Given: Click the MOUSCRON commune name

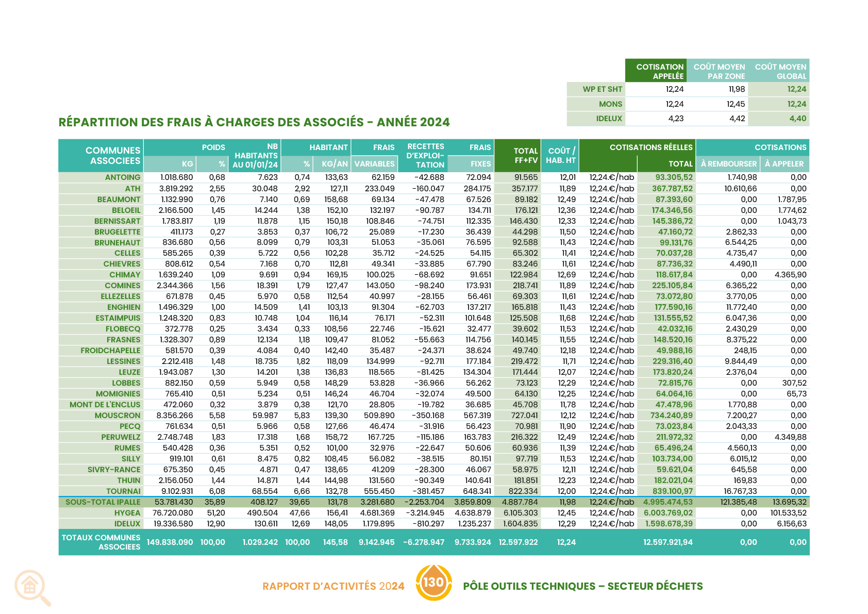Looking at the screenshot, I should [x=118, y=416].
